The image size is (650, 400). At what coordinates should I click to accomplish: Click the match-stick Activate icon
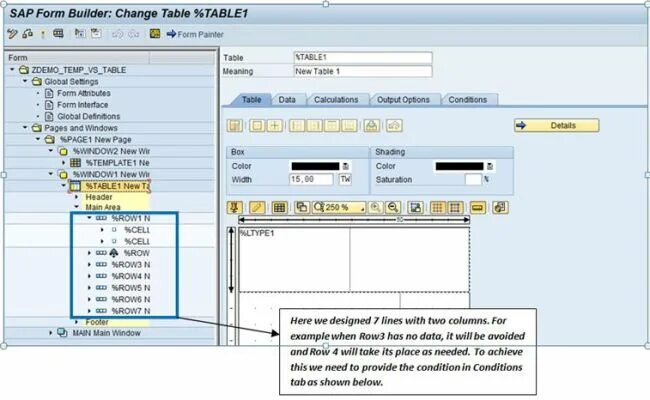point(43,34)
